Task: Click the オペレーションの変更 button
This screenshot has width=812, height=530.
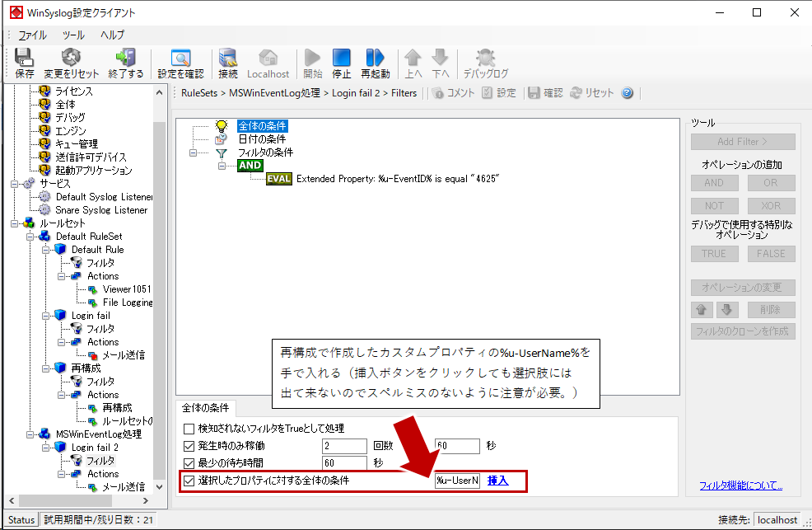Action: coord(743,288)
